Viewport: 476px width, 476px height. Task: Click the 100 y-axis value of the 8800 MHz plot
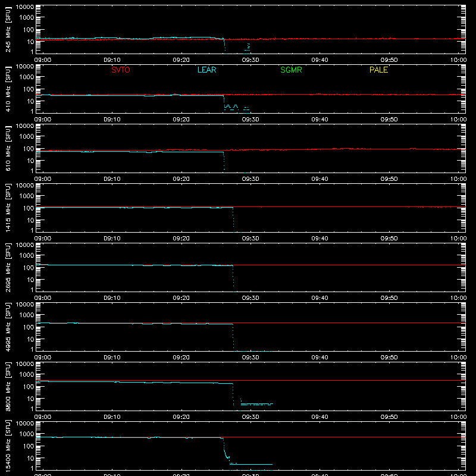tap(29, 386)
